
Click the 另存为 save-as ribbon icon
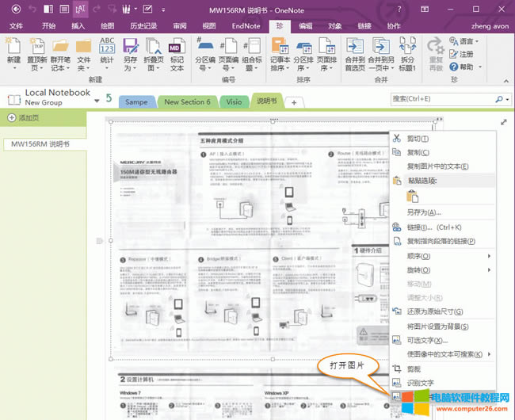pyautogui.click(x=130, y=48)
